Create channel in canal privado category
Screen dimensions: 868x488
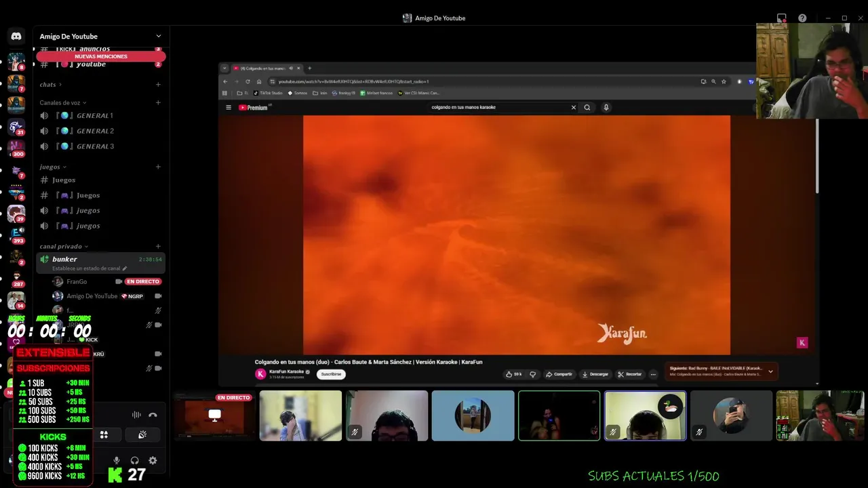click(x=158, y=247)
